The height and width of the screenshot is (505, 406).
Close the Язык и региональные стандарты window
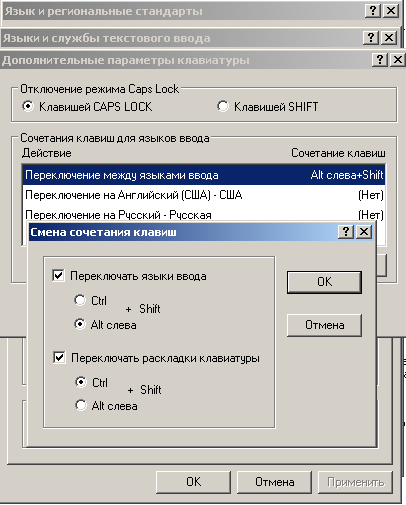[391, 11]
